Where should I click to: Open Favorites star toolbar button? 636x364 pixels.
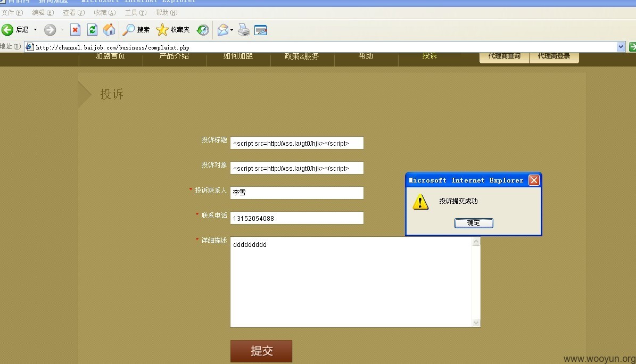173,30
